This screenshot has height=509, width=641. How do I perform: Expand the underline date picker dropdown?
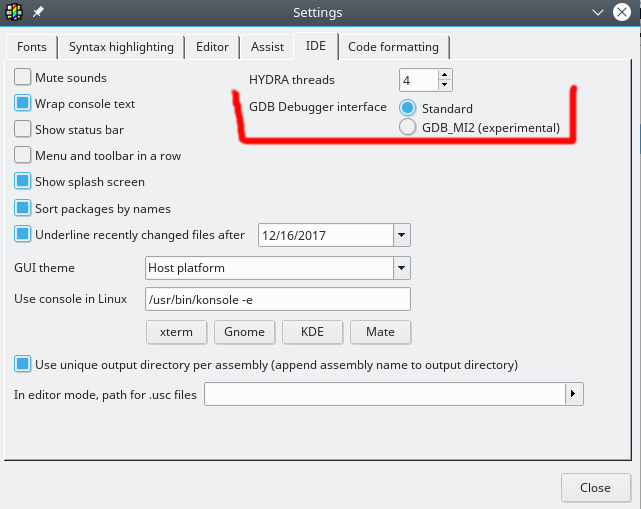tap(402, 235)
